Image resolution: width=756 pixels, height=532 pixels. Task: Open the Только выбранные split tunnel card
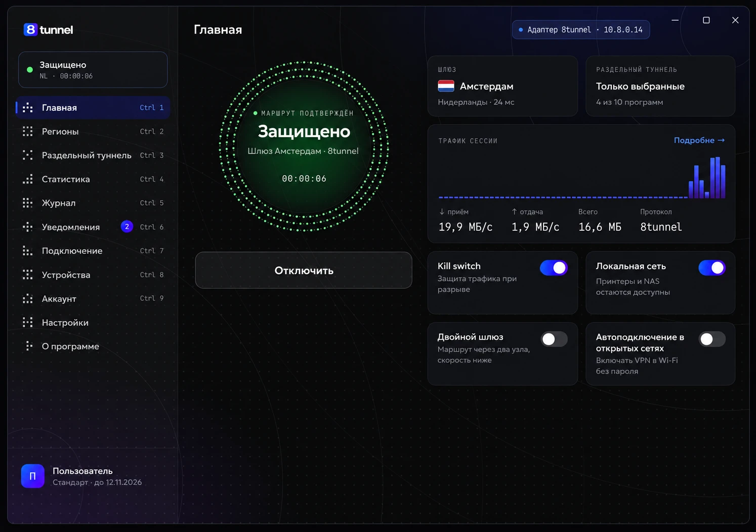point(660,86)
